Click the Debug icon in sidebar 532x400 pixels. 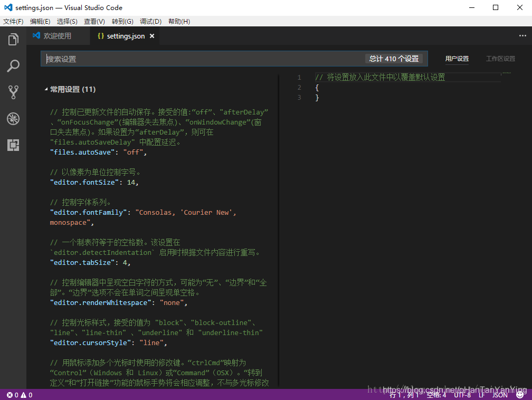coord(13,118)
